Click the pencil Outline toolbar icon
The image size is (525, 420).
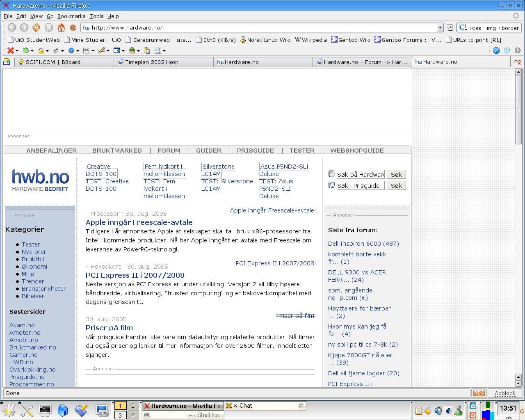coord(101,50)
